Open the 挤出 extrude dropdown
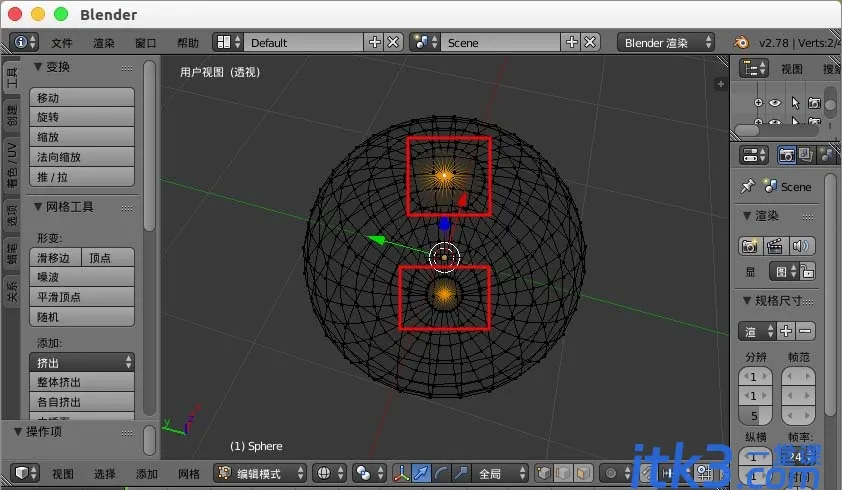 click(x=82, y=362)
